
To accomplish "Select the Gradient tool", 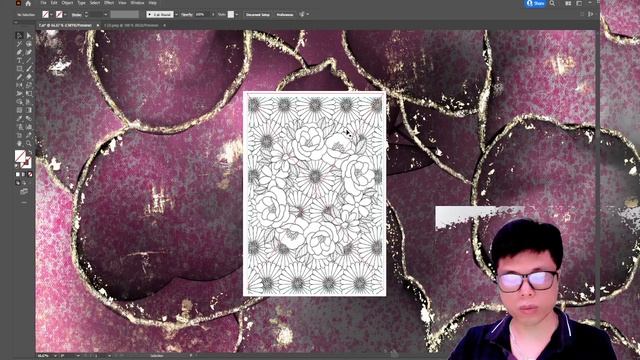I will [x=29, y=110].
